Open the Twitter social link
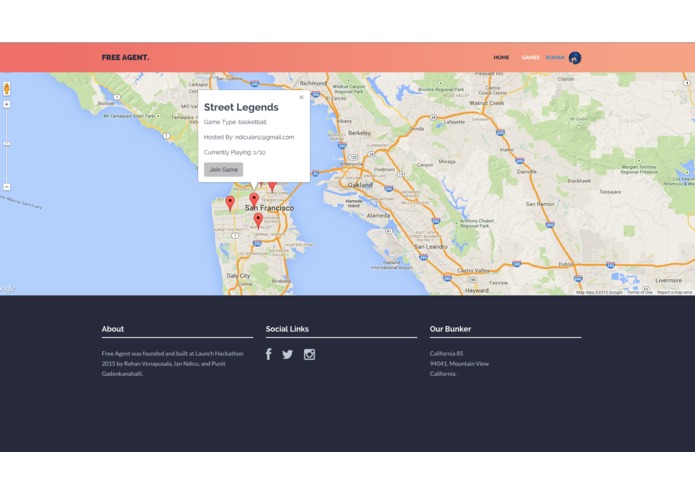Screen dimensions: 695x494 click(288, 354)
